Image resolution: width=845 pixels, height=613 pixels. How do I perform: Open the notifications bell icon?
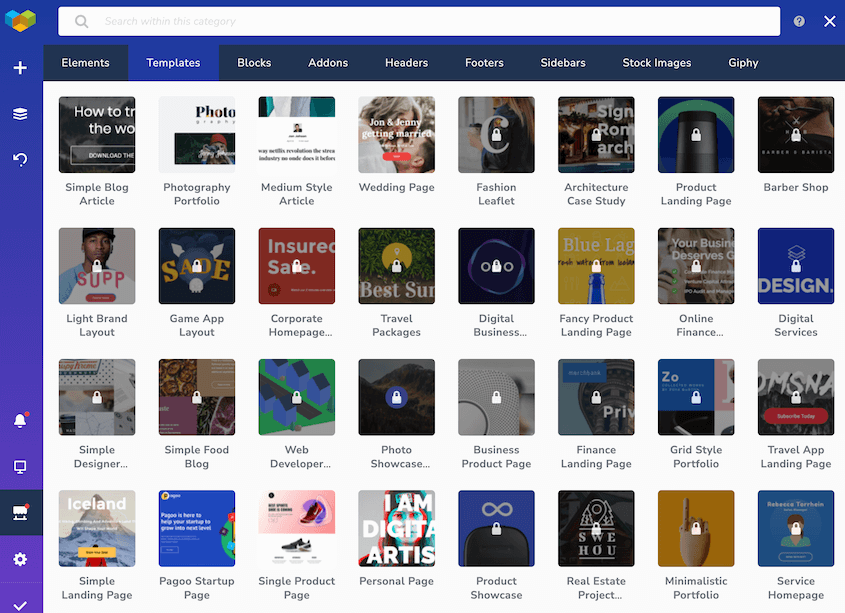tap(20, 420)
